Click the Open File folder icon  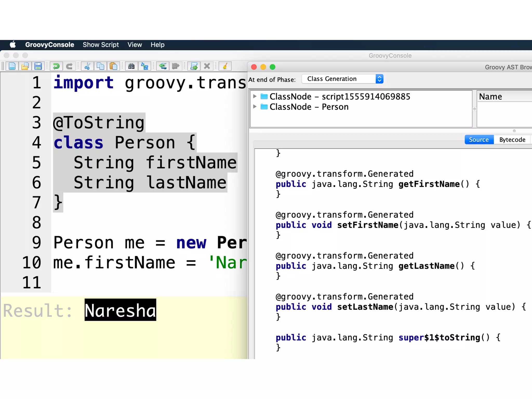(25, 66)
